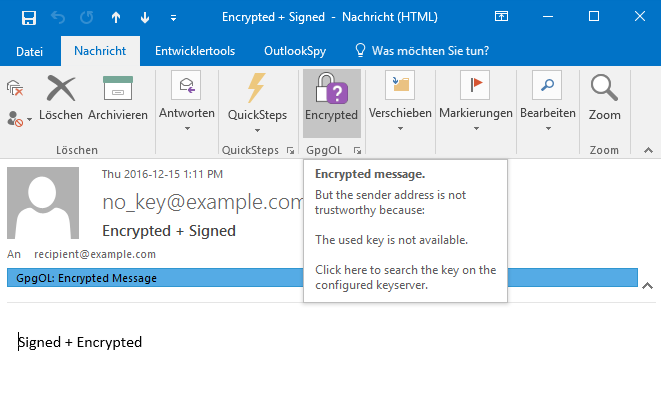
Task: Switch to the Entwicklertools tab
Action: pyautogui.click(x=195, y=51)
